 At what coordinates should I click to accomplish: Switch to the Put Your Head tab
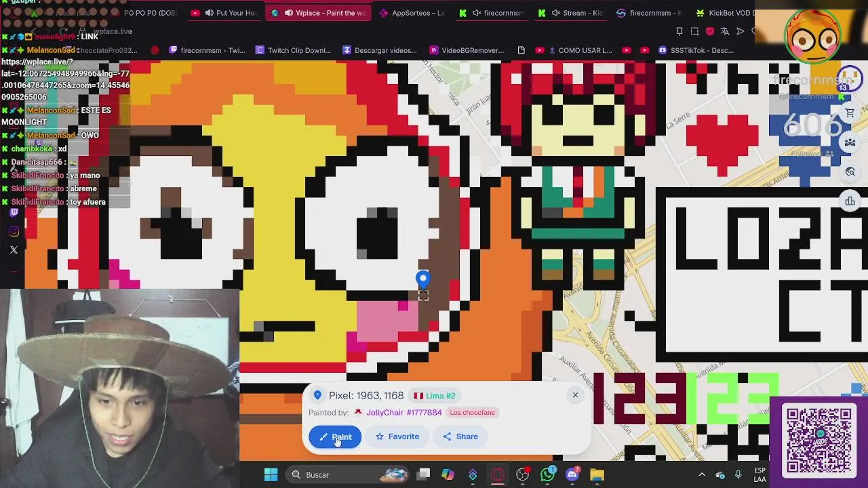coord(224,13)
